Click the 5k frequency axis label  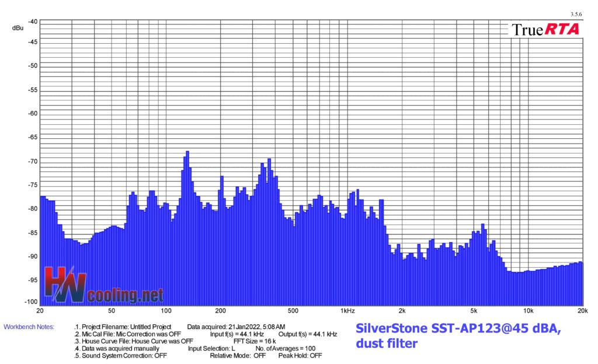point(474,311)
